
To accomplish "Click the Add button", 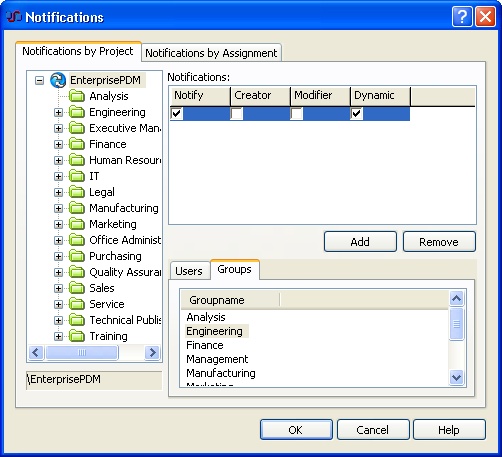I will point(360,242).
